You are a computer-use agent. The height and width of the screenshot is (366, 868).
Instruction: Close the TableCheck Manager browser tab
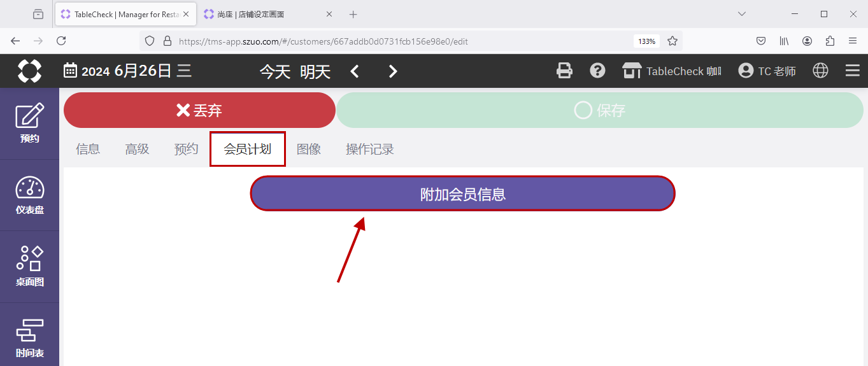186,14
